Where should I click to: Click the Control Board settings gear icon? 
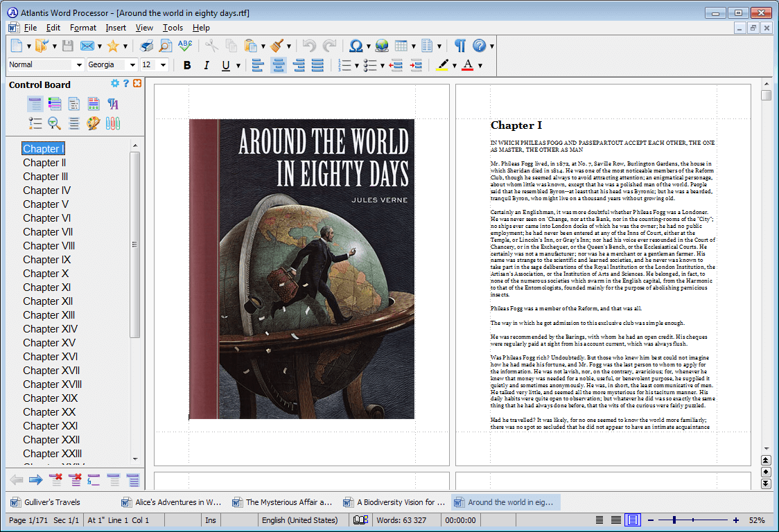pos(115,83)
